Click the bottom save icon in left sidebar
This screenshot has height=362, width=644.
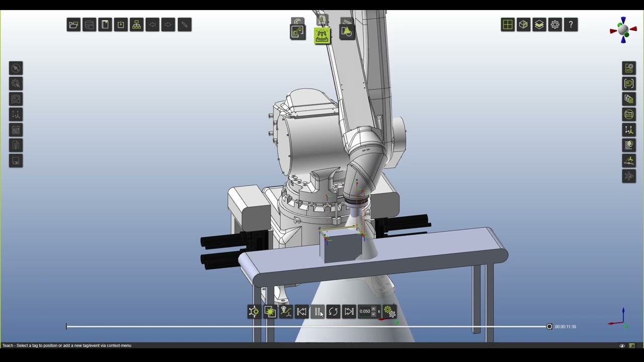[16, 161]
